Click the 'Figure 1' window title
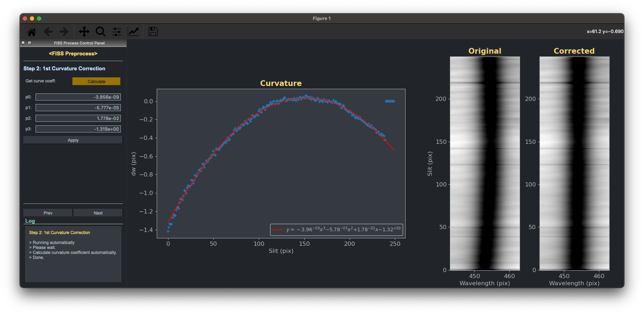 (x=322, y=18)
